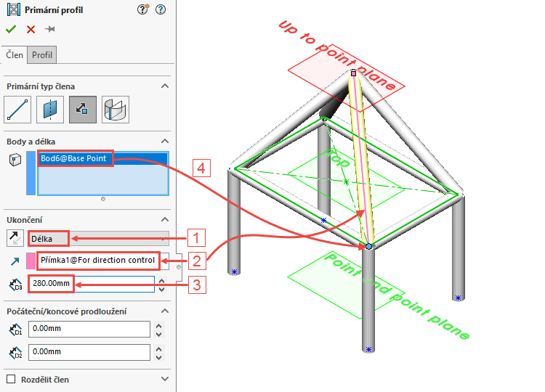Click the direction arrow icon beside Přímka1

point(15,261)
